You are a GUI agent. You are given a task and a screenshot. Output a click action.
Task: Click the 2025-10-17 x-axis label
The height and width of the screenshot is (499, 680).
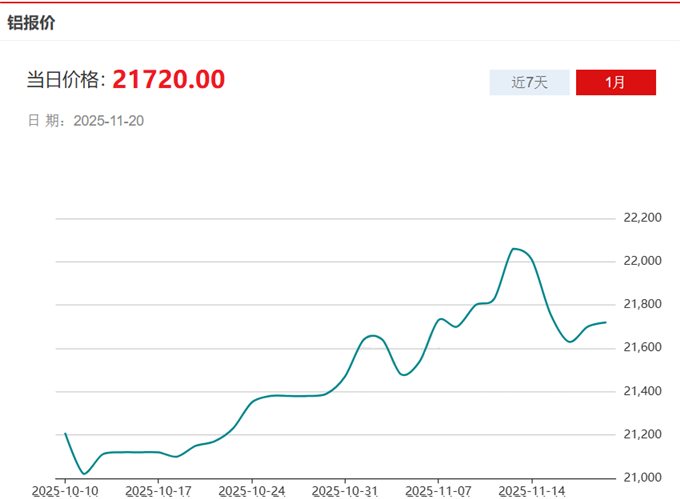pyautogui.click(x=157, y=490)
